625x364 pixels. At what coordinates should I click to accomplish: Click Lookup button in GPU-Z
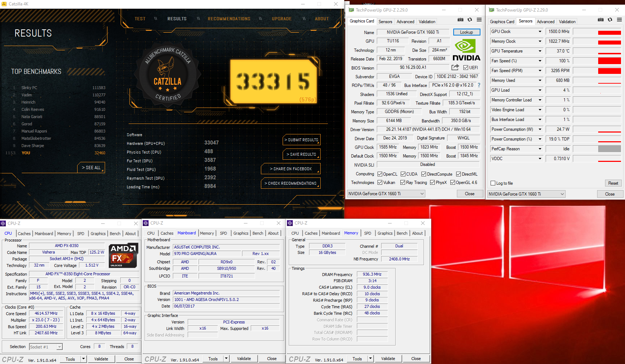(467, 32)
